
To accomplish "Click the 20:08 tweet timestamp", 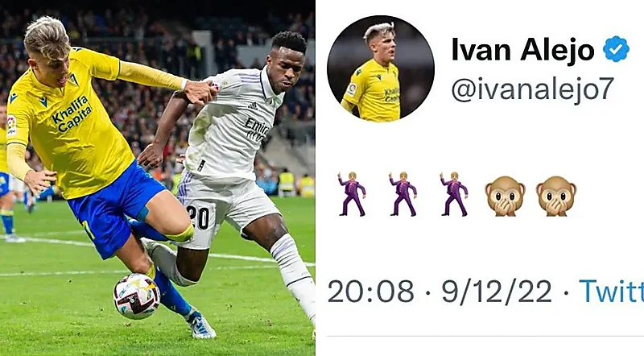I will tap(371, 292).
